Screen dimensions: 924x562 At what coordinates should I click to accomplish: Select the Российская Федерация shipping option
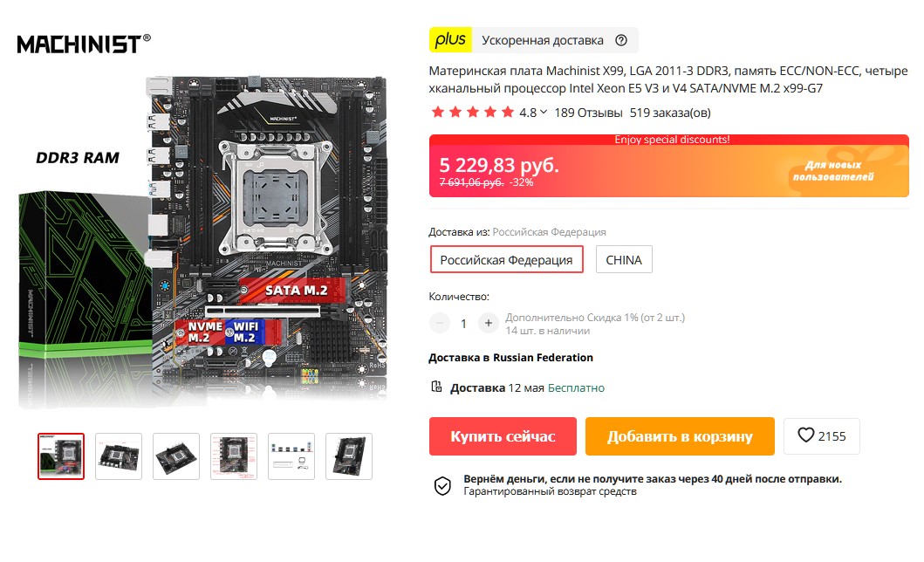click(x=506, y=259)
